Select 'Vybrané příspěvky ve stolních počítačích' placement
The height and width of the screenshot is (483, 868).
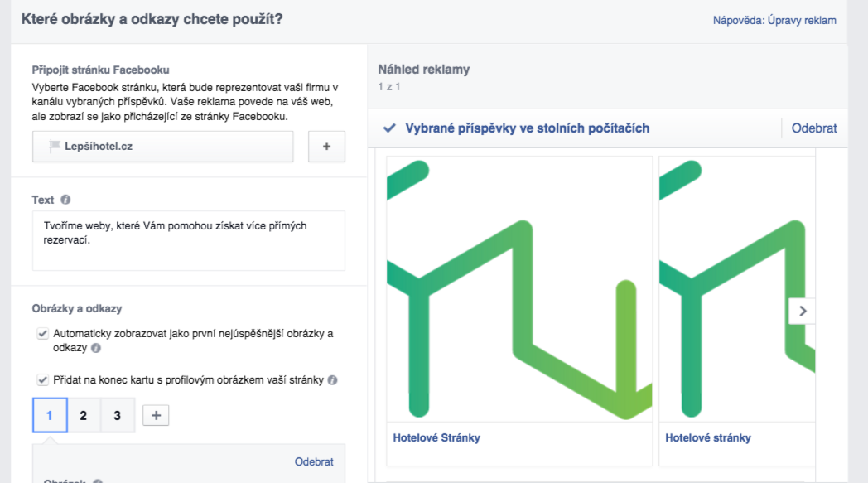pyautogui.click(x=527, y=128)
